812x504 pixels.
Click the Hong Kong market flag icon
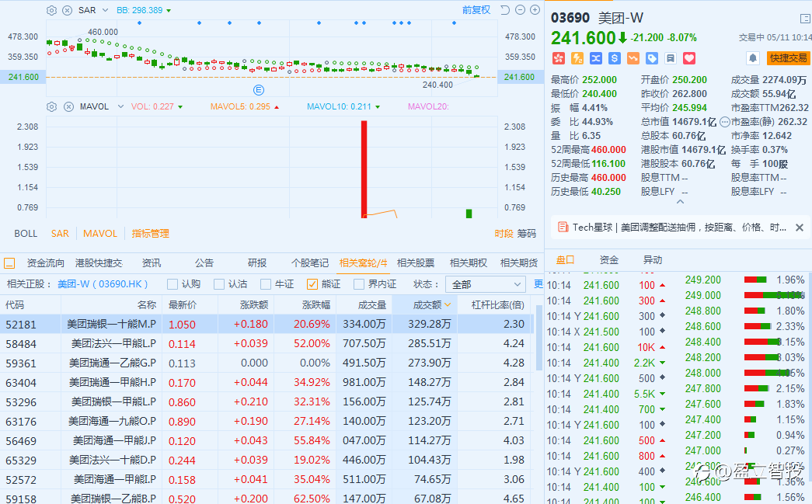click(x=558, y=58)
